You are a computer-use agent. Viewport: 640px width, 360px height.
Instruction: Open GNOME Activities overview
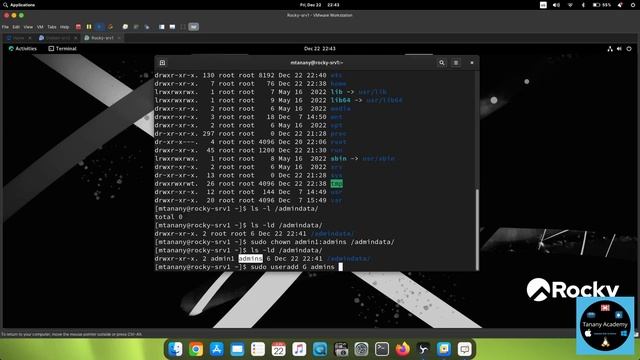click(23, 49)
